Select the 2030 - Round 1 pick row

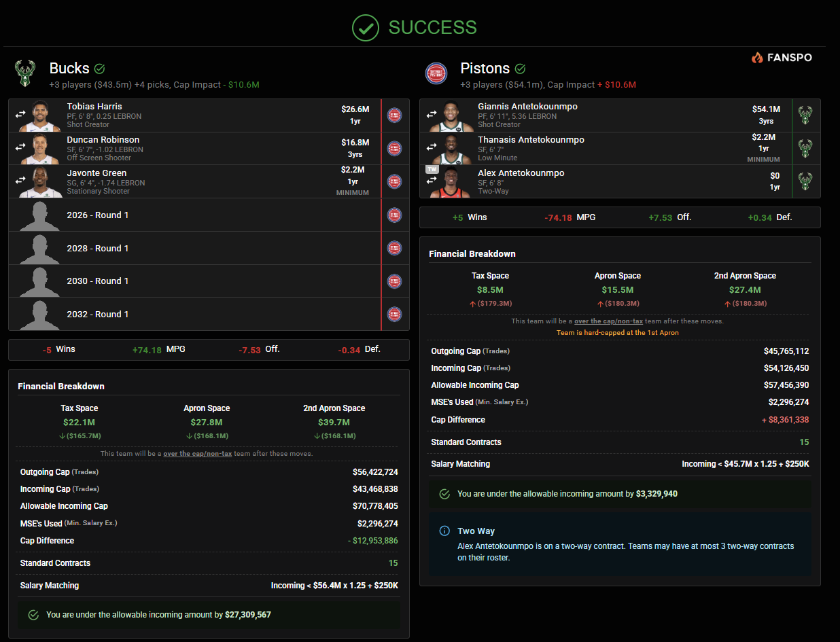[x=209, y=281]
